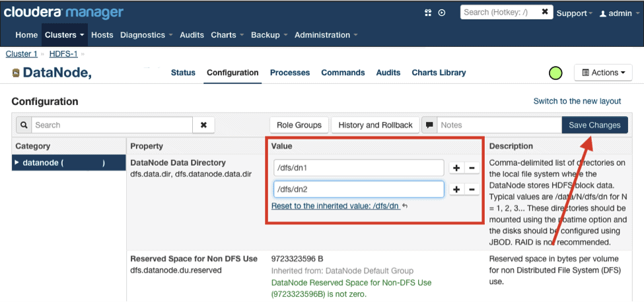Open the Actions dropdown
The height and width of the screenshot is (302, 644).
(604, 73)
